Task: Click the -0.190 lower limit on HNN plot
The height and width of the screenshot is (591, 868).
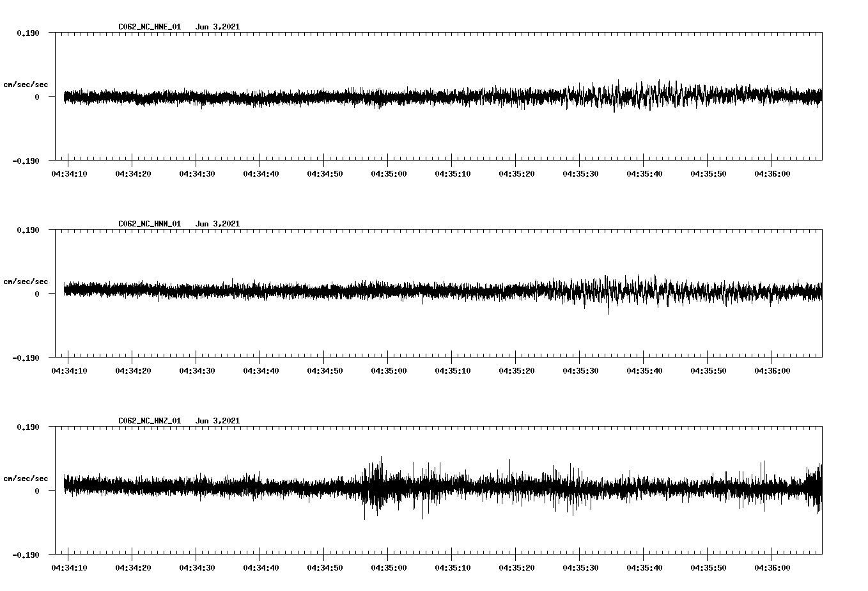Action: pyautogui.click(x=26, y=358)
